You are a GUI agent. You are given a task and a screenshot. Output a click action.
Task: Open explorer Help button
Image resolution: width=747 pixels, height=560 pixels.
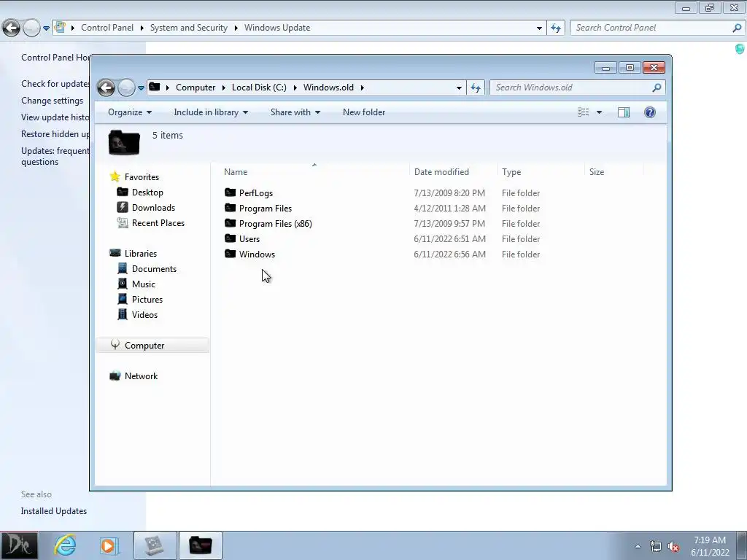tap(650, 112)
